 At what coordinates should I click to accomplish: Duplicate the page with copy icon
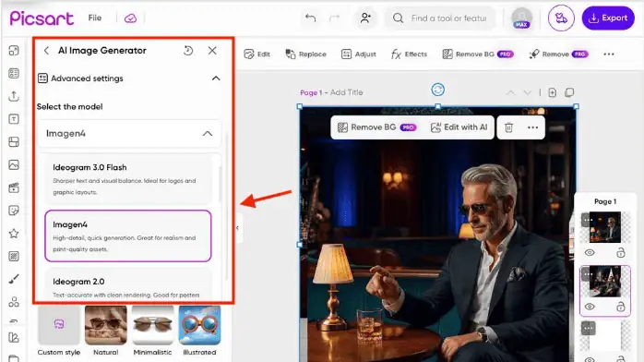click(x=569, y=92)
